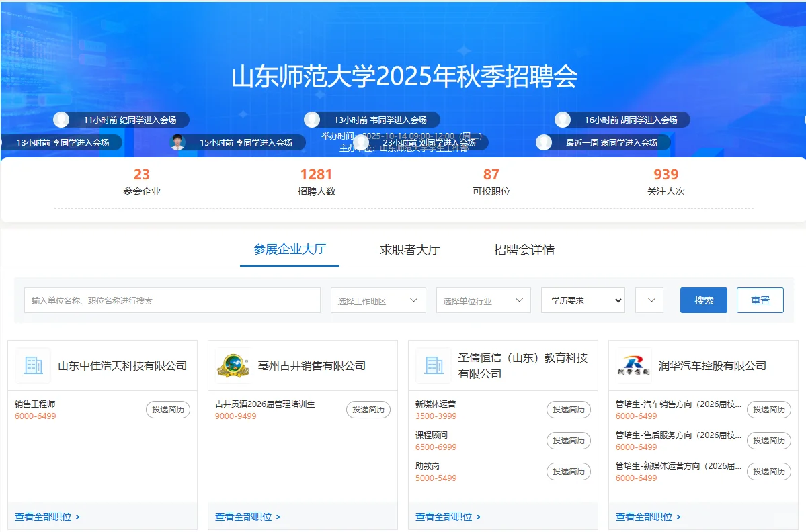Open the 课程顾问 job title
Image resolution: width=806 pixels, height=532 pixels.
[432, 435]
